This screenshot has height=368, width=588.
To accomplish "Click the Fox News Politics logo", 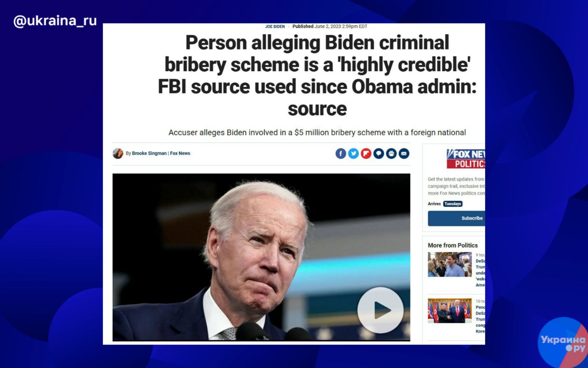I will [466, 159].
